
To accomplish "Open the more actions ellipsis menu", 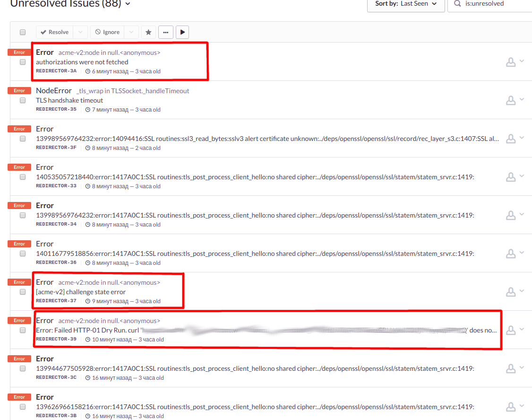I will tap(165, 32).
